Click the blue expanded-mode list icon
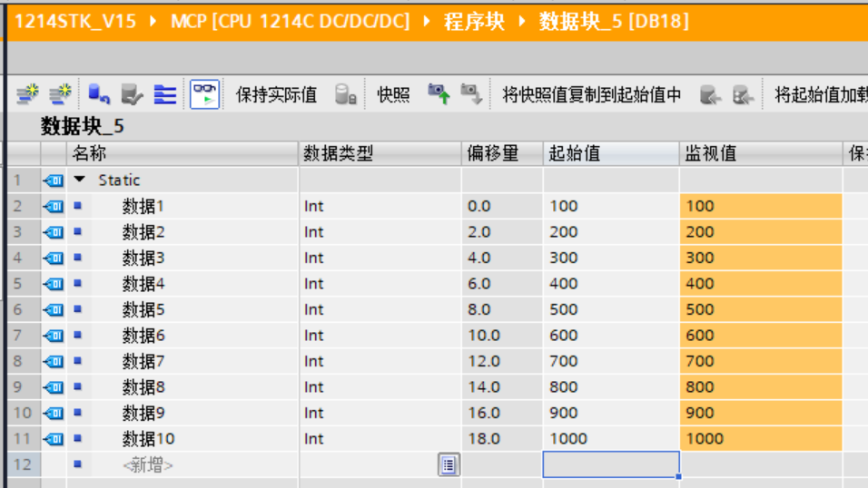 (165, 94)
